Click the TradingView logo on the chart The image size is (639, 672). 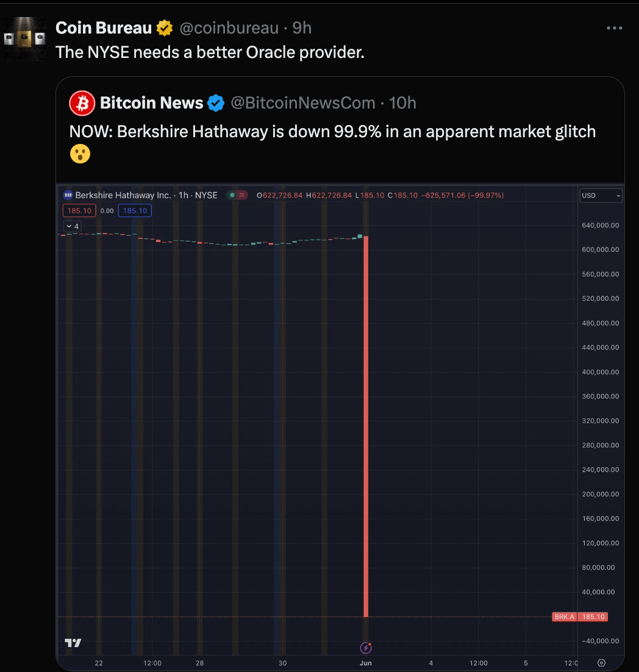pos(73,643)
